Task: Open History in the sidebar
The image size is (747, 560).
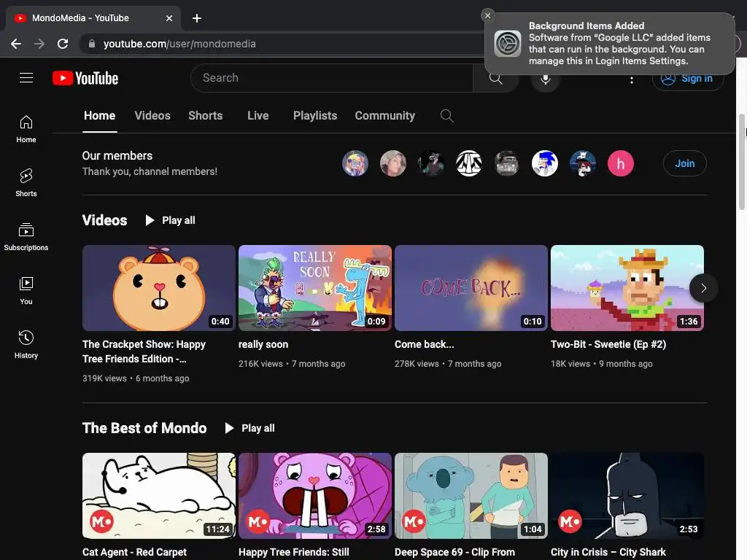Action: pos(26,344)
